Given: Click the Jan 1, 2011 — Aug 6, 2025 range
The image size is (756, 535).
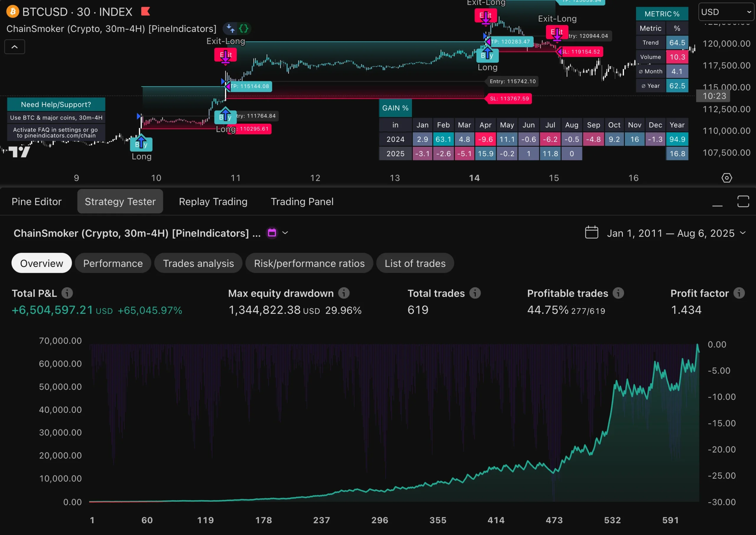Looking at the screenshot, I should pyautogui.click(x=671, y=233).
